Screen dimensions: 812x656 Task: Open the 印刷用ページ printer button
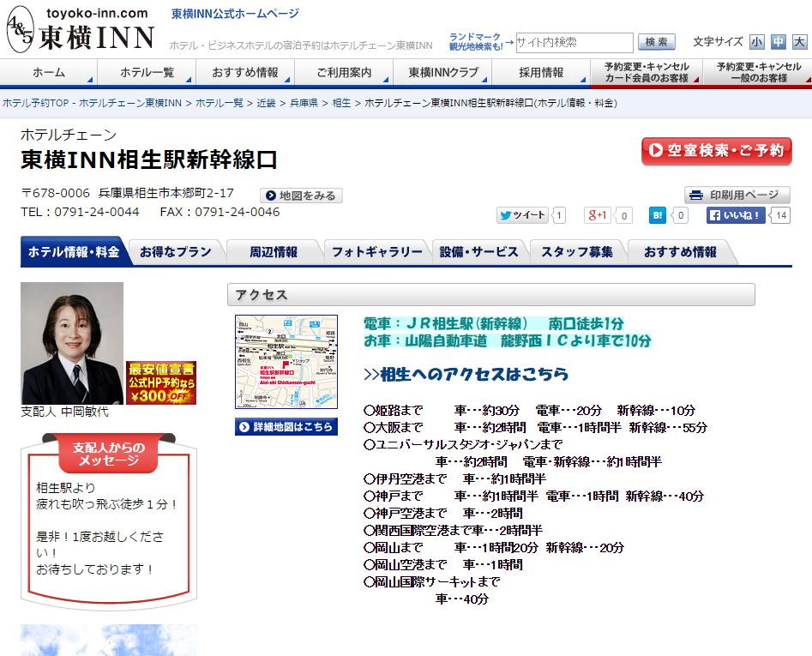(x=737, y=196)
